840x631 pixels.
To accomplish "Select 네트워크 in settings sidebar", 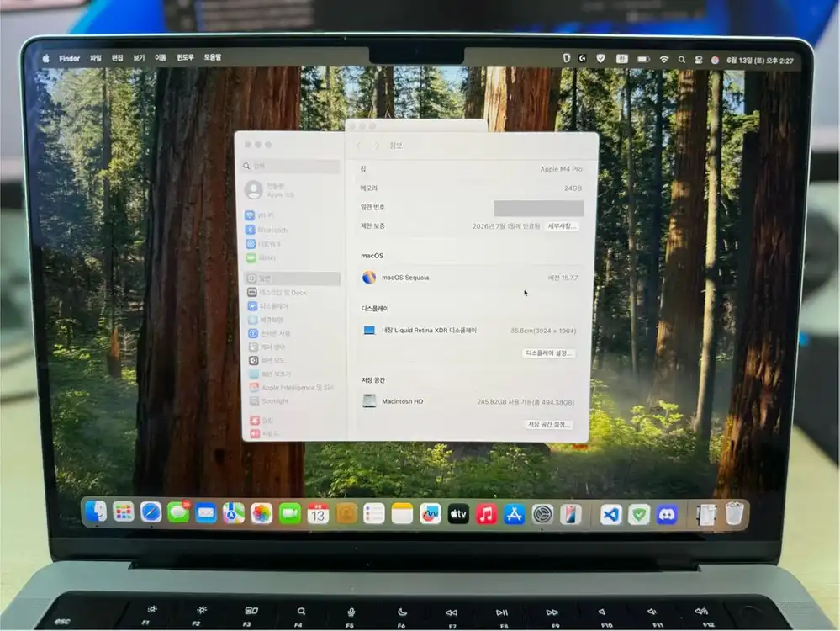I will pos(263,244).
